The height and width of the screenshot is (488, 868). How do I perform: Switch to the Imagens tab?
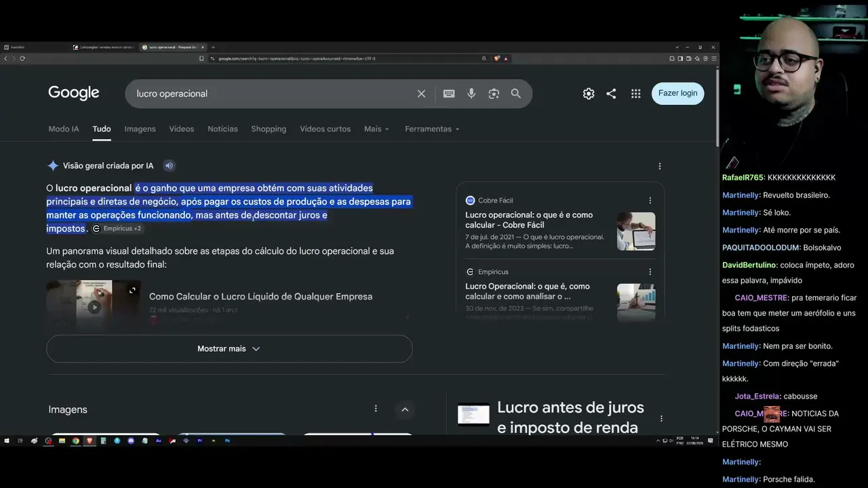point(140,129)
